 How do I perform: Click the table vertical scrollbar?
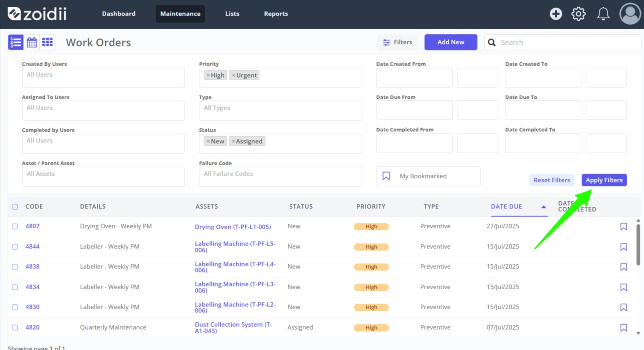tap(638, 245)
